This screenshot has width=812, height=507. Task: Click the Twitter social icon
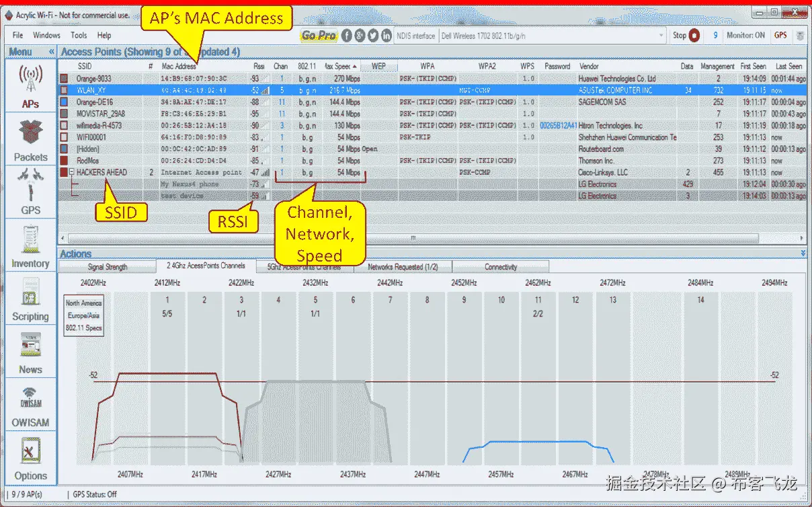(x=373, y=36)
